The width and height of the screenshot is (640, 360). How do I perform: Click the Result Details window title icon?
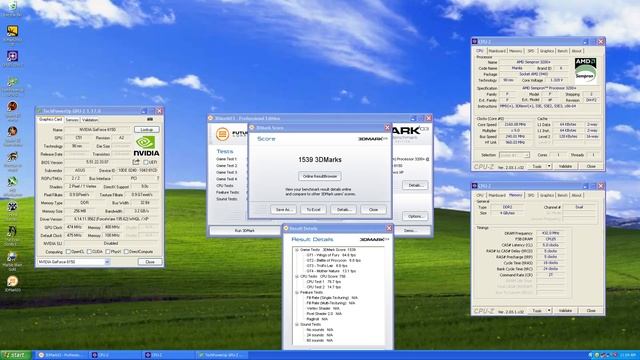286,228
